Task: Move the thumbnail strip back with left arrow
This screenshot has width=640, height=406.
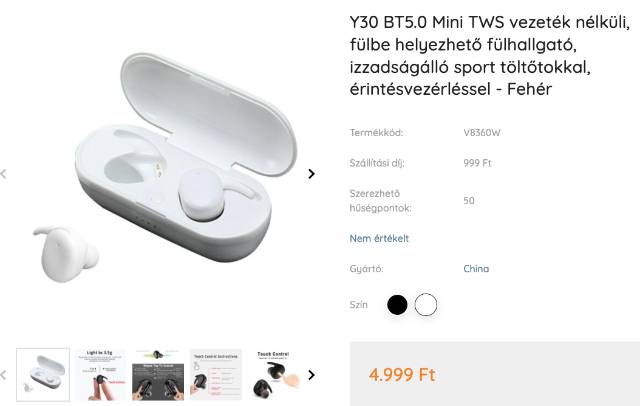Action: tap(4, 375)
